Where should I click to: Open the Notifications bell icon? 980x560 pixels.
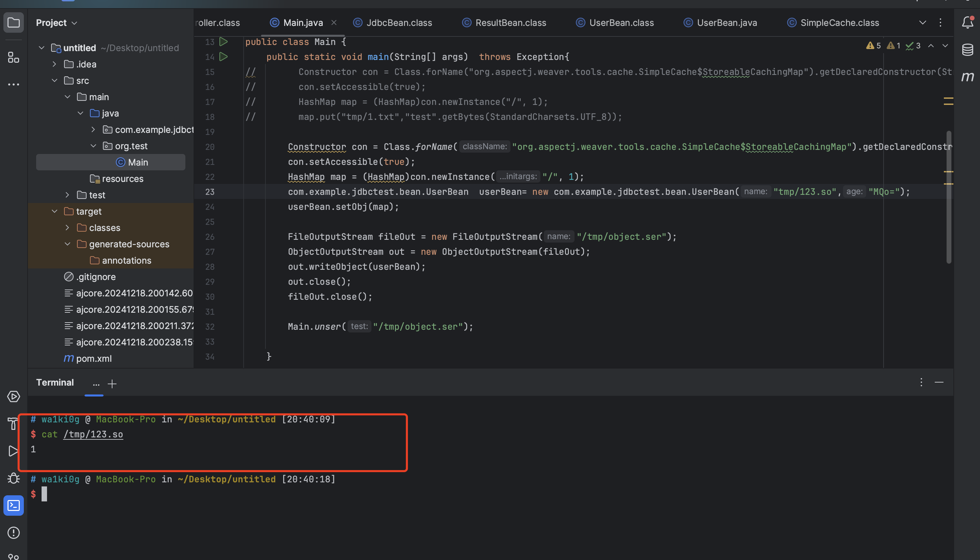pos(968,22)
